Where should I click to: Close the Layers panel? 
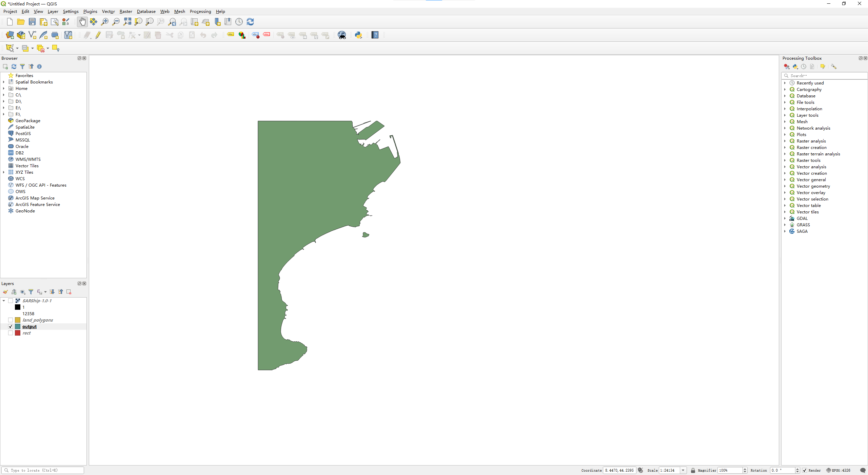click(84, 284)
